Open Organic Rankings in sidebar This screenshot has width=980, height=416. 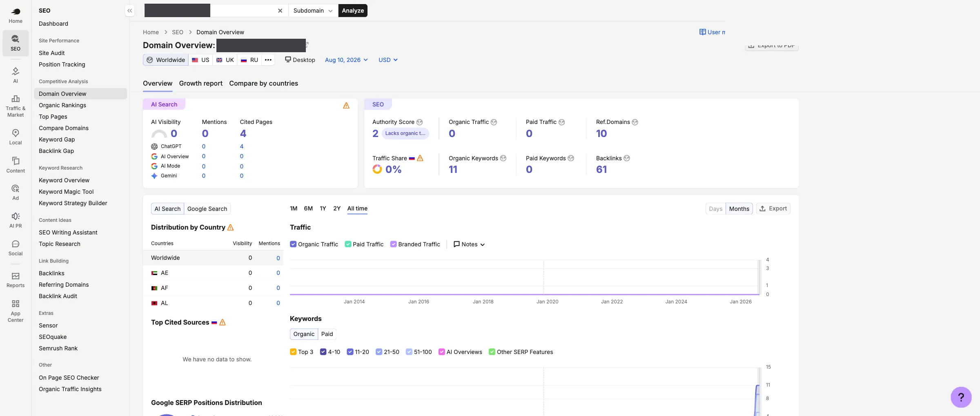[62, 105]
